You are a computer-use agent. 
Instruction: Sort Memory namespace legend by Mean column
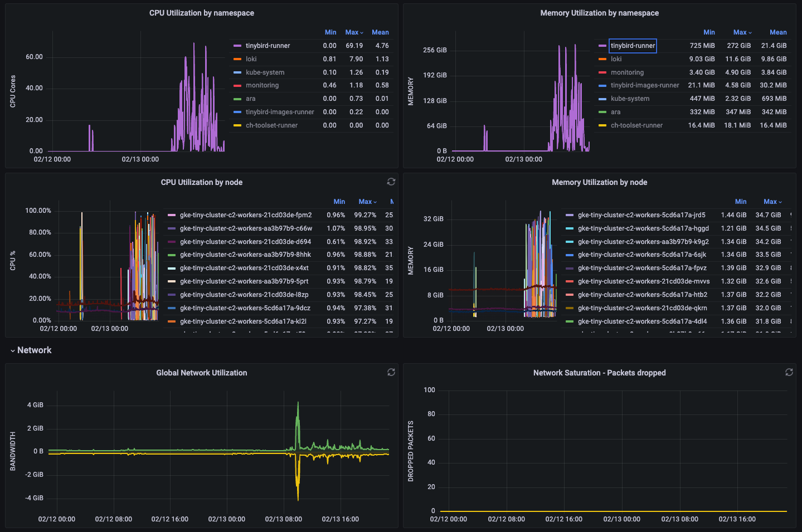[777, 32]
